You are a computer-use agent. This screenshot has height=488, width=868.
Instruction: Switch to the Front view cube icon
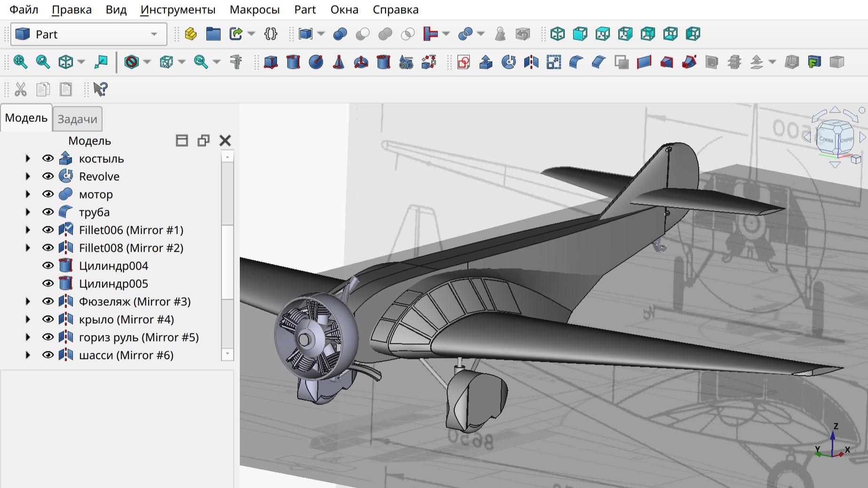[x=580, y=34]
